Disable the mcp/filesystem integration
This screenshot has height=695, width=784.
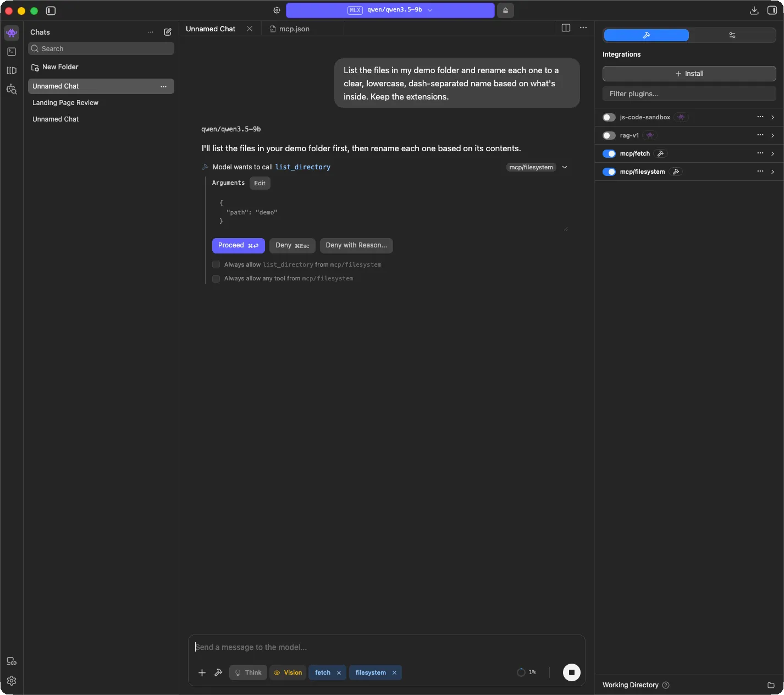[609, 172]
